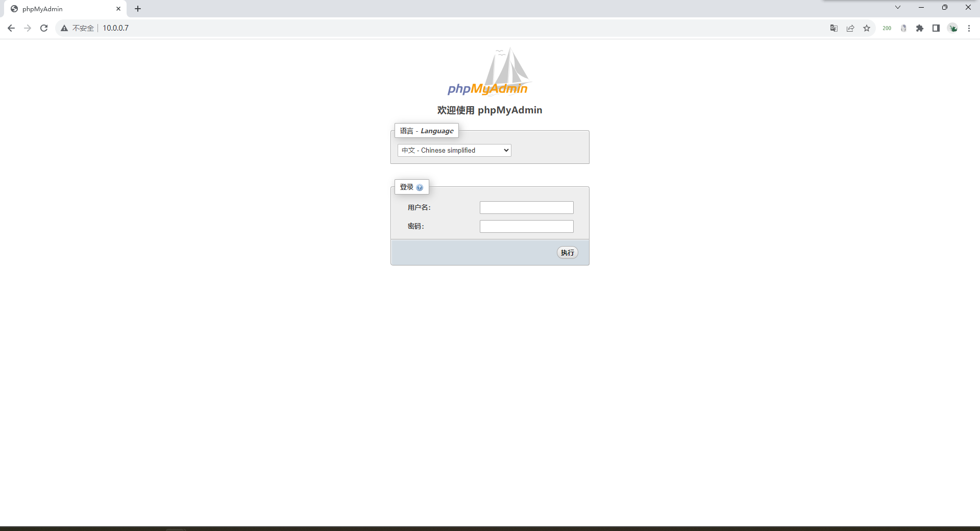Image resolution: width=980 pixels, height=531 pixels.
Task: Click the browser back arrow
Action: tap(11, 28)
